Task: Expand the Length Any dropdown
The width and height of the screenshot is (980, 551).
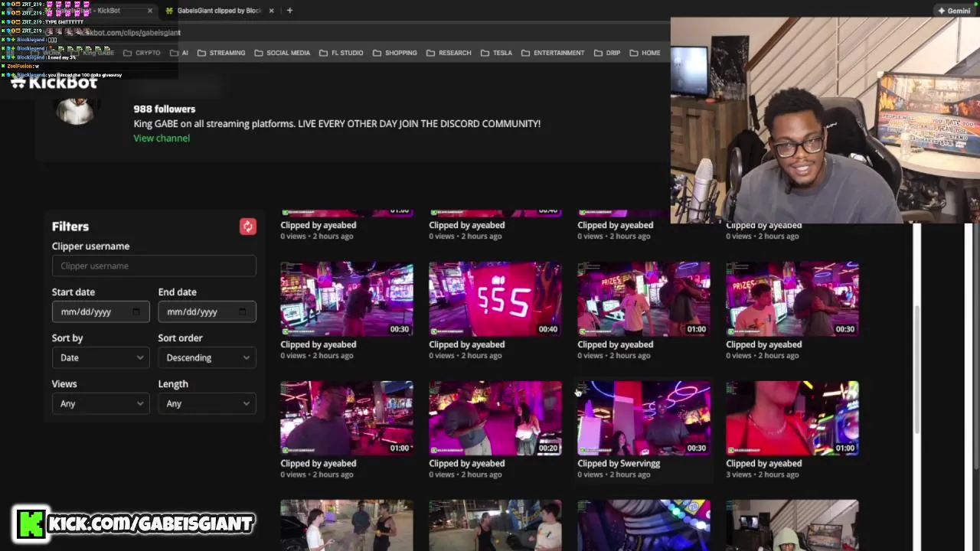Action: pyautogui.click(x=207, y=403)
